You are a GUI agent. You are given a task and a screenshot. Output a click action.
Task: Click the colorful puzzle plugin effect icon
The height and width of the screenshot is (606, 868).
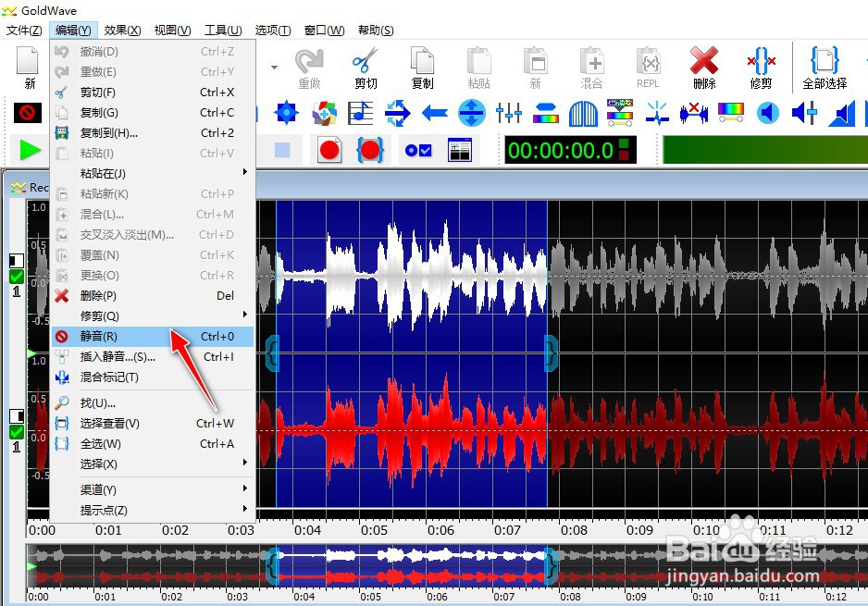pos(324,113)
